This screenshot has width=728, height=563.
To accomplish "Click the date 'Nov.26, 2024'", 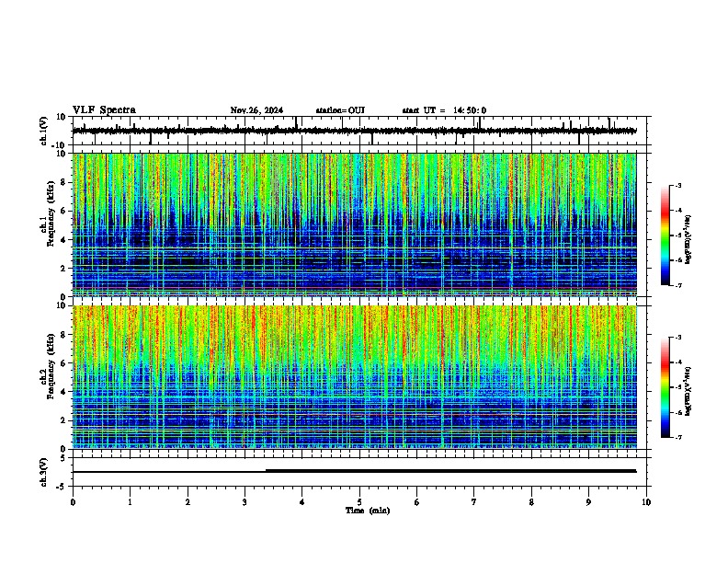I will [x=256, y=110].
